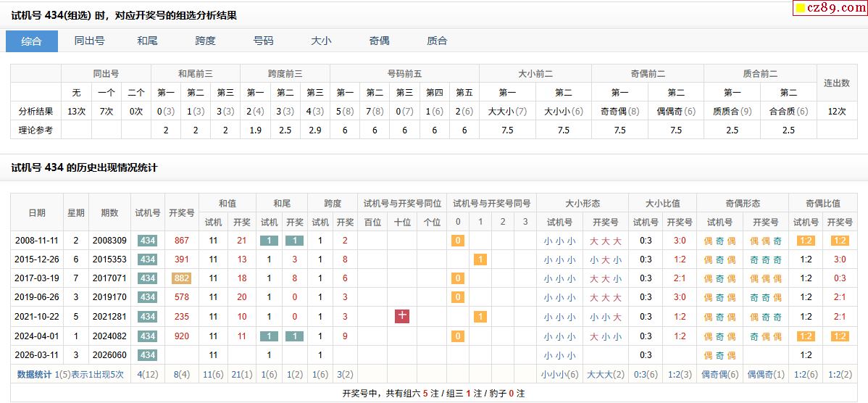868x403 pixels.
Task: Open the 和尾 tab
Action: click(x=147, y=41)
